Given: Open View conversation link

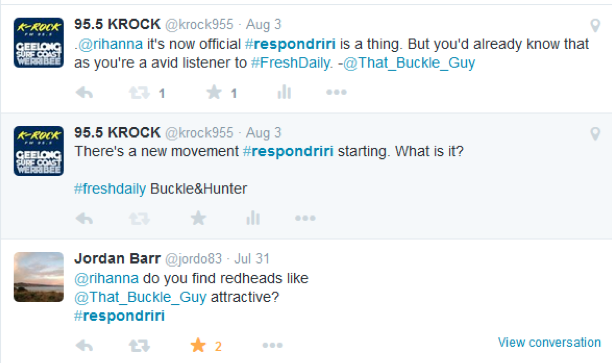Looking at the screenshot, I should pos(549,342).
